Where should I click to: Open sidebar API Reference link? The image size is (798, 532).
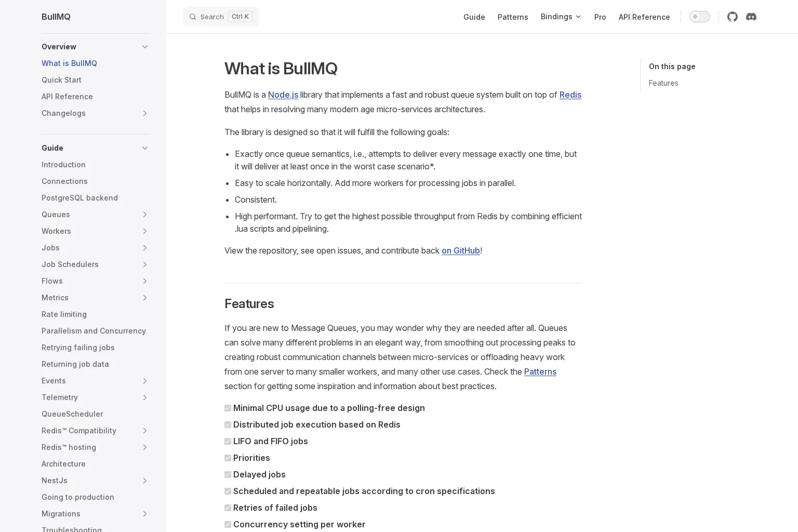(x=67, y=97)
